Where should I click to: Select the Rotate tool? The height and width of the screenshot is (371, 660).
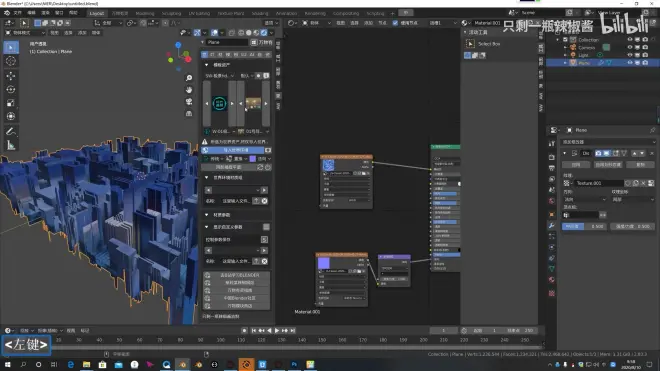(x=11, y=89)
